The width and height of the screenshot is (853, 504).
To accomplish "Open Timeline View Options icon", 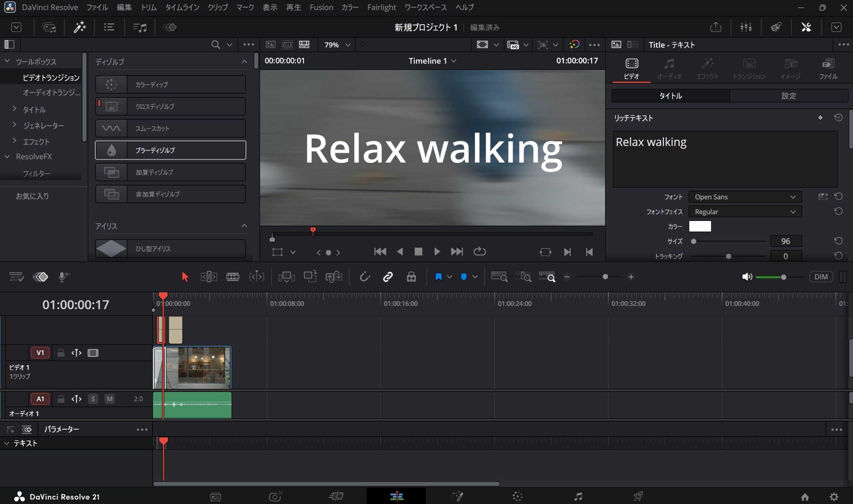I will 16,277.
